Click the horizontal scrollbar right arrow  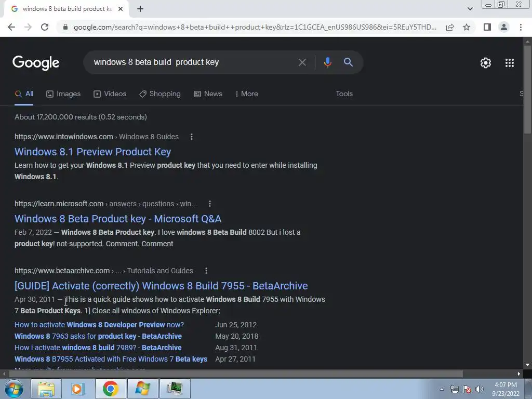pos(519,374)
